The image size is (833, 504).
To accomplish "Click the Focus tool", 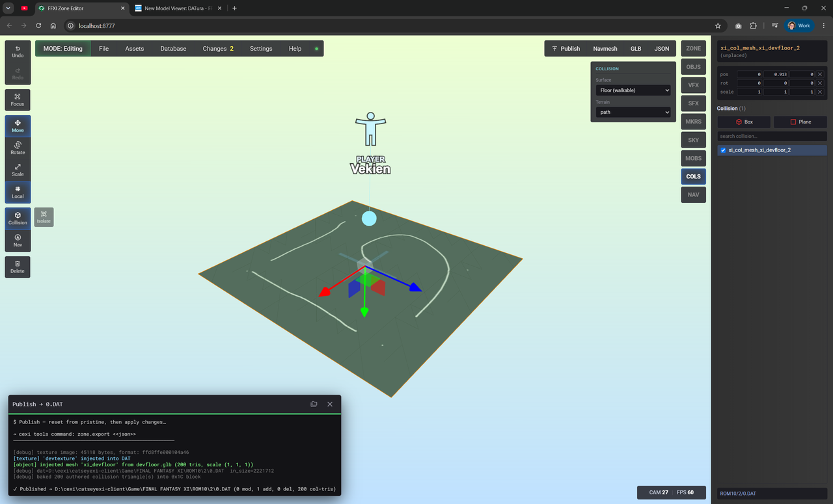I will [18, 99].
